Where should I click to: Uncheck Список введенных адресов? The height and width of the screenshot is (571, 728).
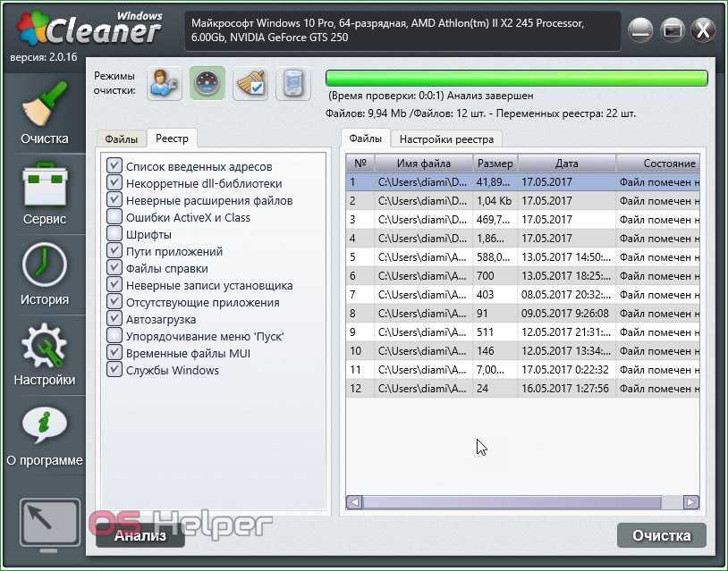tap(114, 165)
